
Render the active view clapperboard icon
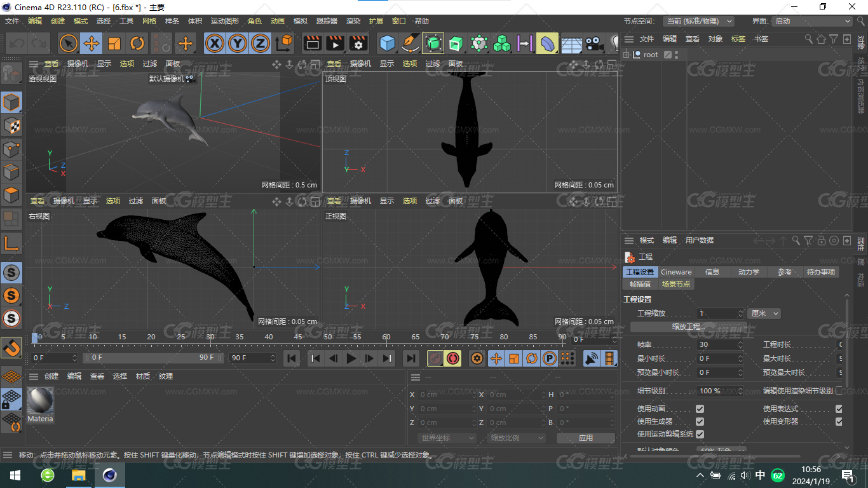[312, 43]
